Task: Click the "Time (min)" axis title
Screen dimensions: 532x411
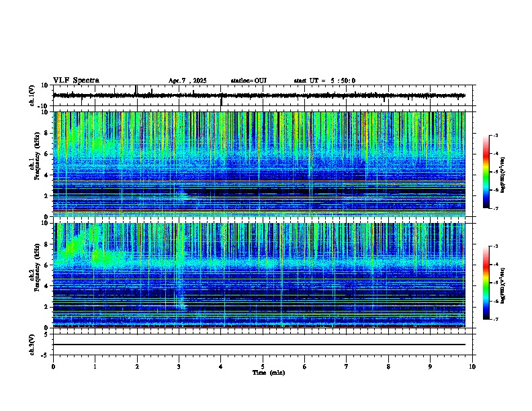Action: 269,373
